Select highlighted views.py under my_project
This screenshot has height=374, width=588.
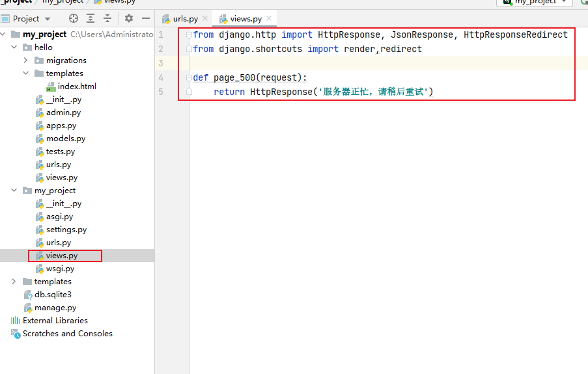tap(62, 256)
